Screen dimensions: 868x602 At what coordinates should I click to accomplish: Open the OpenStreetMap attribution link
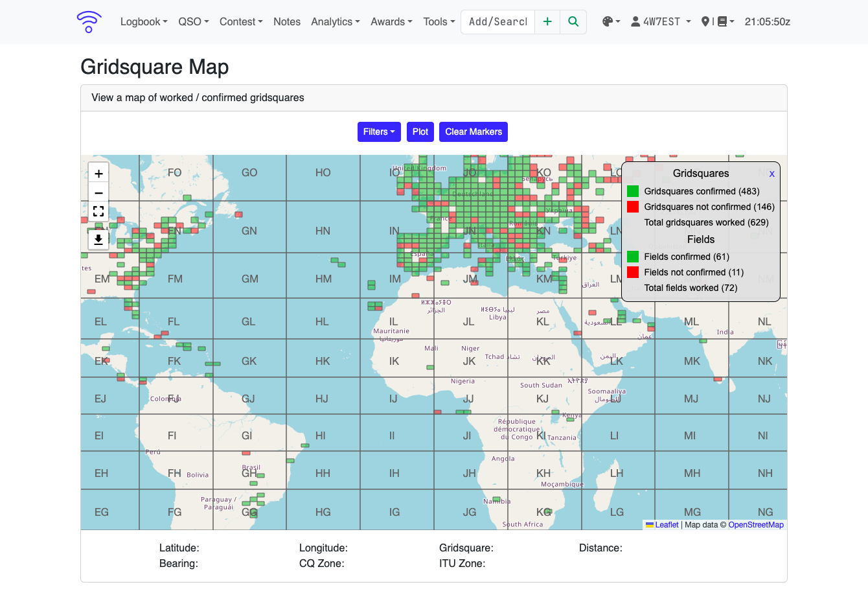click(756, 525)
